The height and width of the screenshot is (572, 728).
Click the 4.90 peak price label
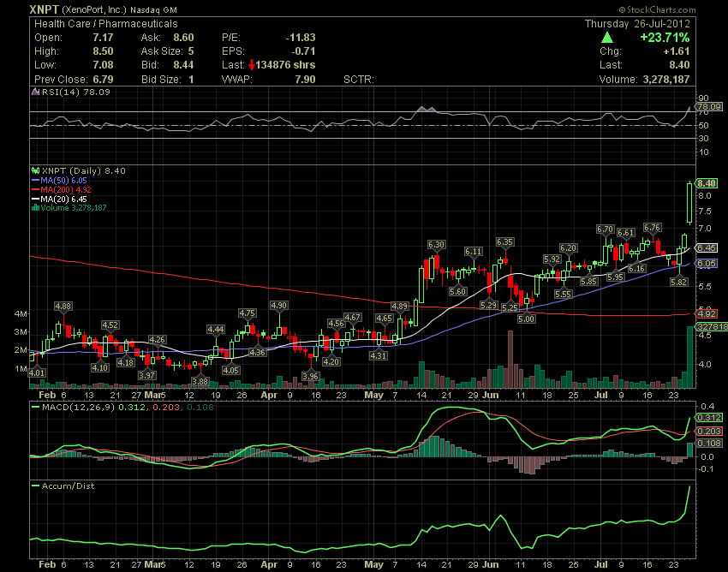point(278,306)
